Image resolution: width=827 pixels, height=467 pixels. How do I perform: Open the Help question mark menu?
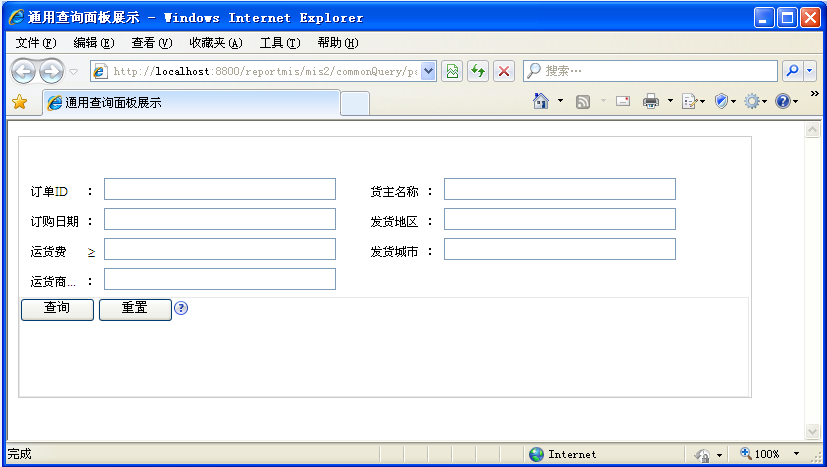pos(786,101)
